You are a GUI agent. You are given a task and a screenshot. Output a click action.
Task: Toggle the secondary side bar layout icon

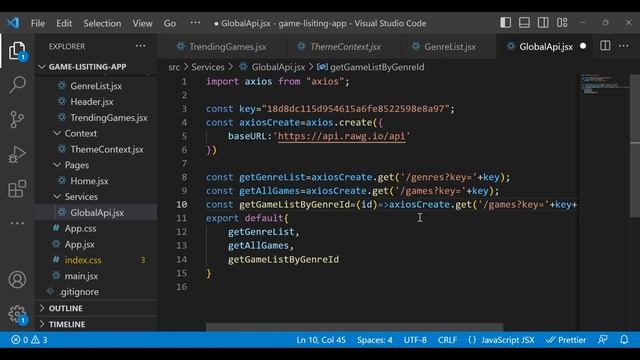[x=543, y=23]
